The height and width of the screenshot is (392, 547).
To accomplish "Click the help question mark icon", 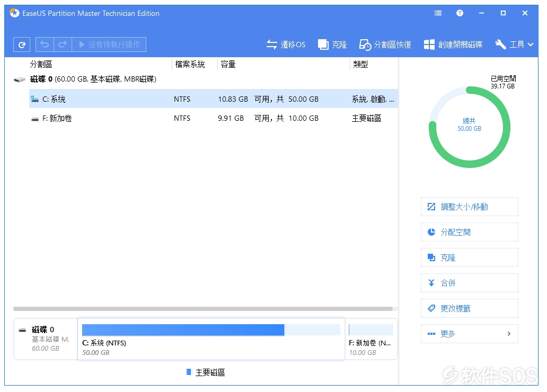I will 460,13.
